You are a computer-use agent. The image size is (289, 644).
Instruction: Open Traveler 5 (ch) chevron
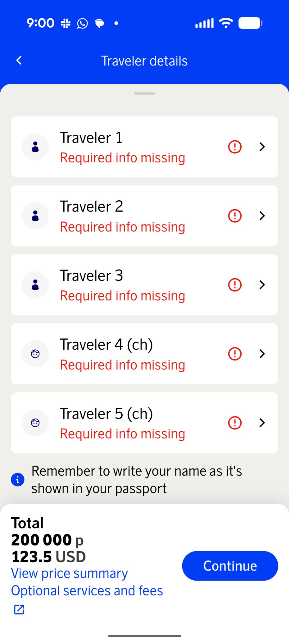pos(262,423)
